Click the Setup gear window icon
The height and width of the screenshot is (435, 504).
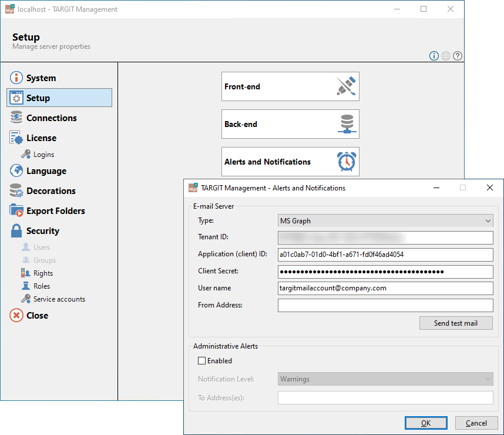pyautogui.click(x=16, y=98)
